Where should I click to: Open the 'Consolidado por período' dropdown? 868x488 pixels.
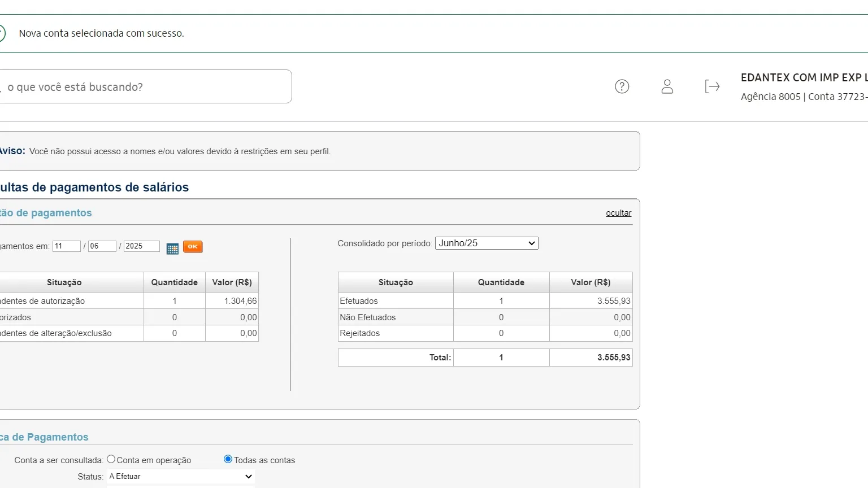point(486,243)
